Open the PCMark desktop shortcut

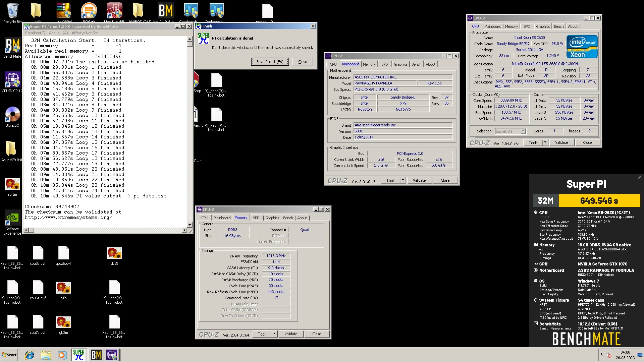coord(89,13)
